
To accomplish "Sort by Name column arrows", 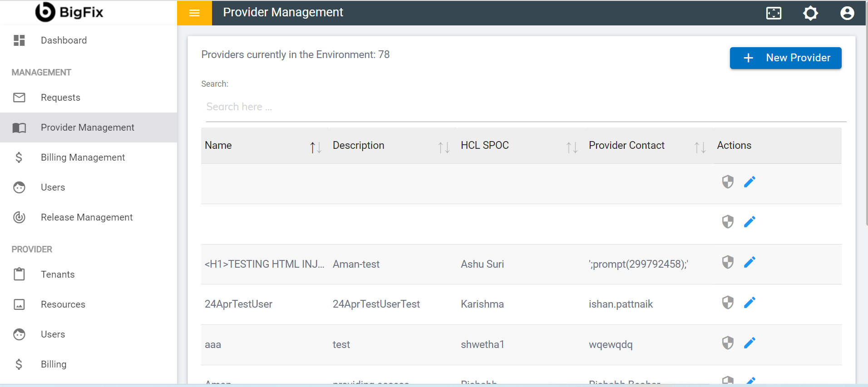I will pos(316,147).
